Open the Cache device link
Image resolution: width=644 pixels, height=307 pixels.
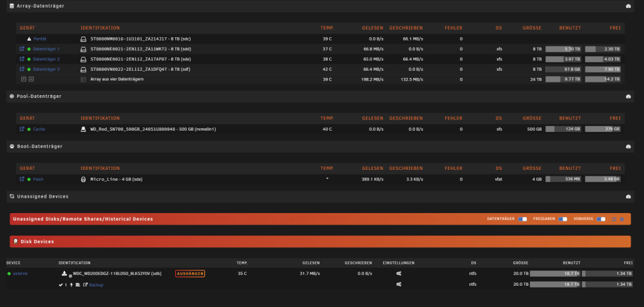(39, 129)
